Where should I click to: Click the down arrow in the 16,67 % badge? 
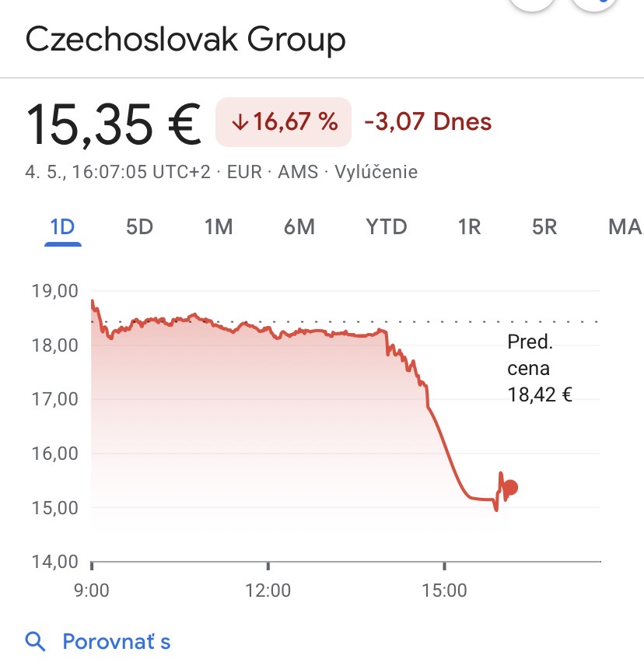pos(240,122)
